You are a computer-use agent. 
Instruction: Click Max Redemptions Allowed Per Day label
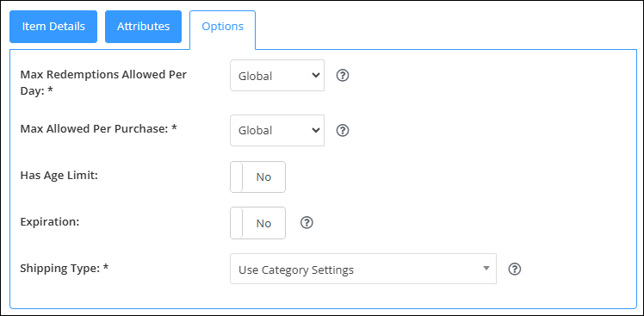(x=103, y=83)
